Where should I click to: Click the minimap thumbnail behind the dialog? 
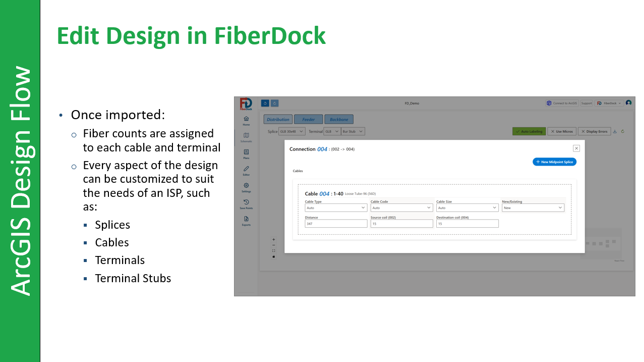click(605, 244)
